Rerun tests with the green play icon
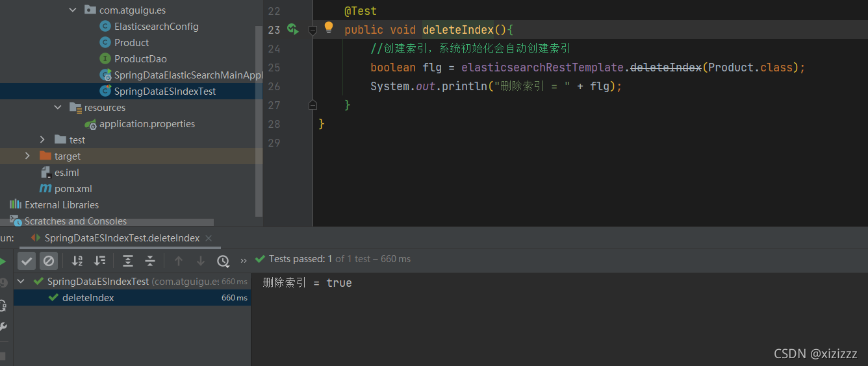Screen dimensions: 868x366 [3, 261]
